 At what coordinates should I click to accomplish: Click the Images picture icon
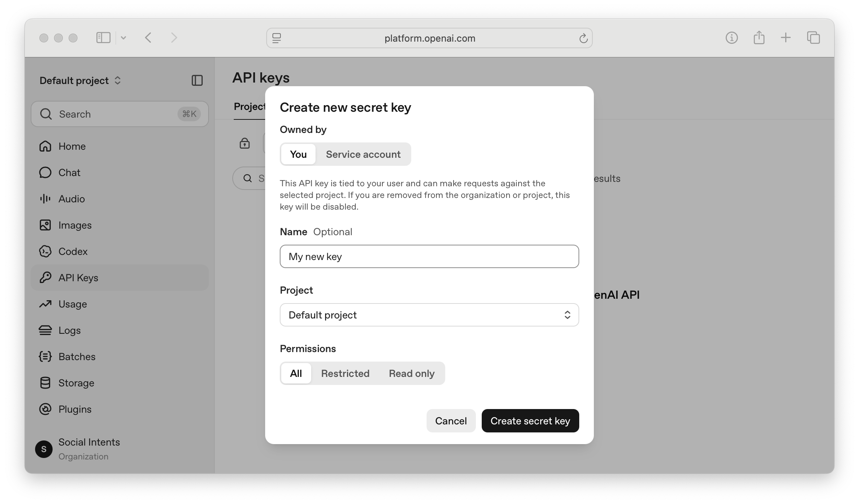(45, 225)
